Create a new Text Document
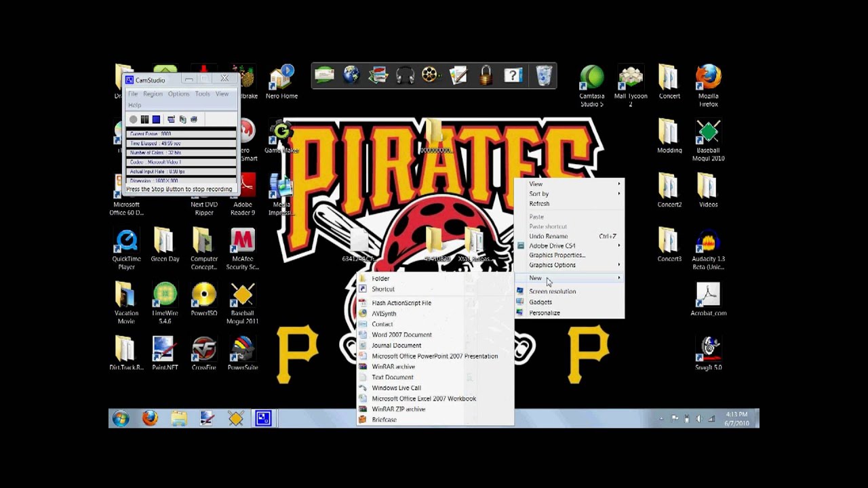The image size is (868, 488). 435,378
